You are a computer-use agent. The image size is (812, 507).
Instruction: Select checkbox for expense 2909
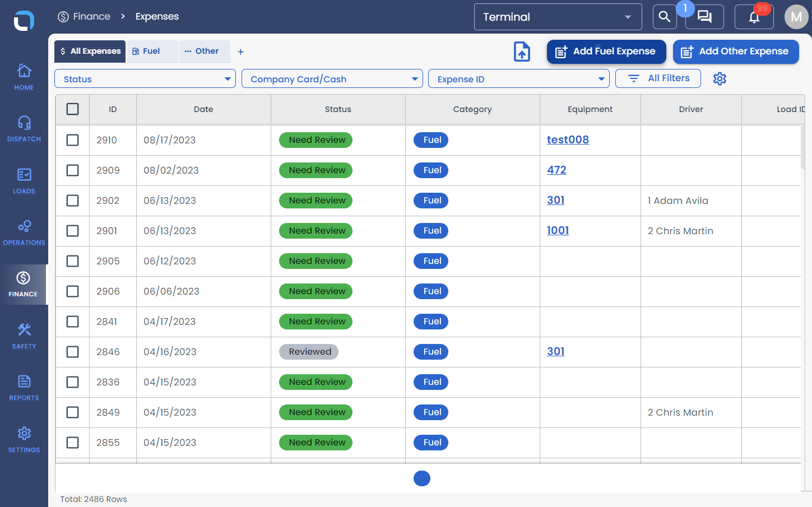coord(73,170)
